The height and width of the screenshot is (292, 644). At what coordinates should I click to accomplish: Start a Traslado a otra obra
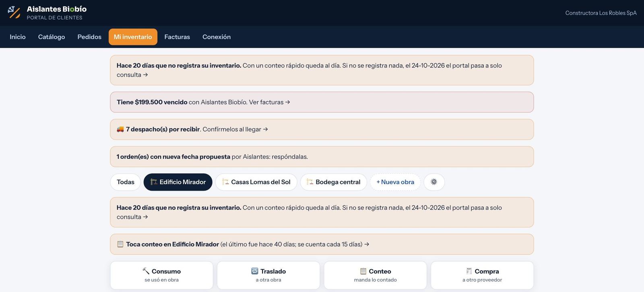click(x=268, y=275)
